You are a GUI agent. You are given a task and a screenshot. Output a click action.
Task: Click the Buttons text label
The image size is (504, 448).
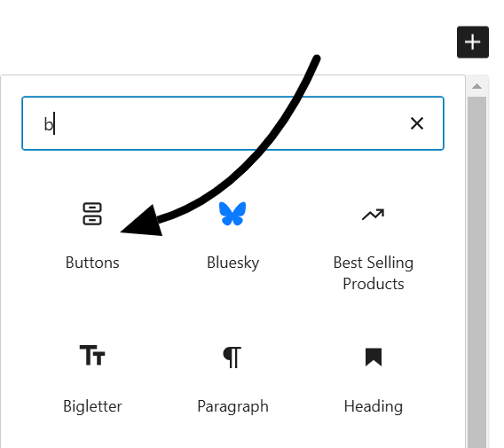[x=92, y=263]
